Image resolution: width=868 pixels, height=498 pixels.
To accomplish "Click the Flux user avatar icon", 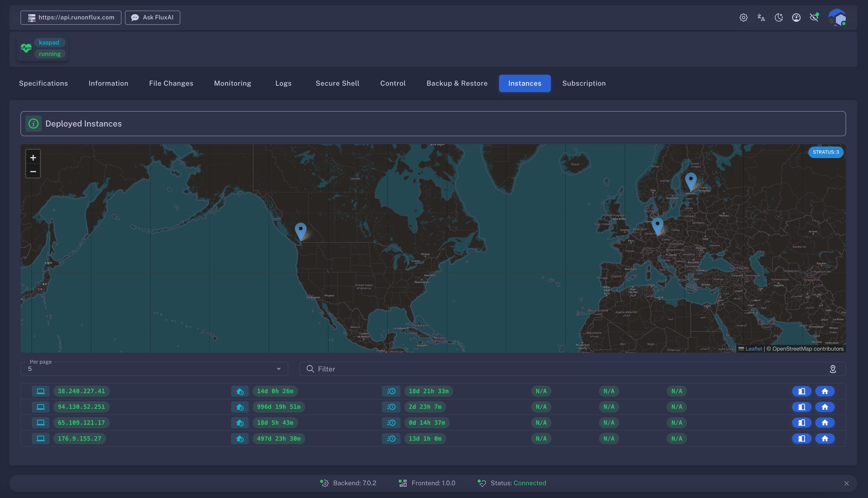I will point(837,17).
